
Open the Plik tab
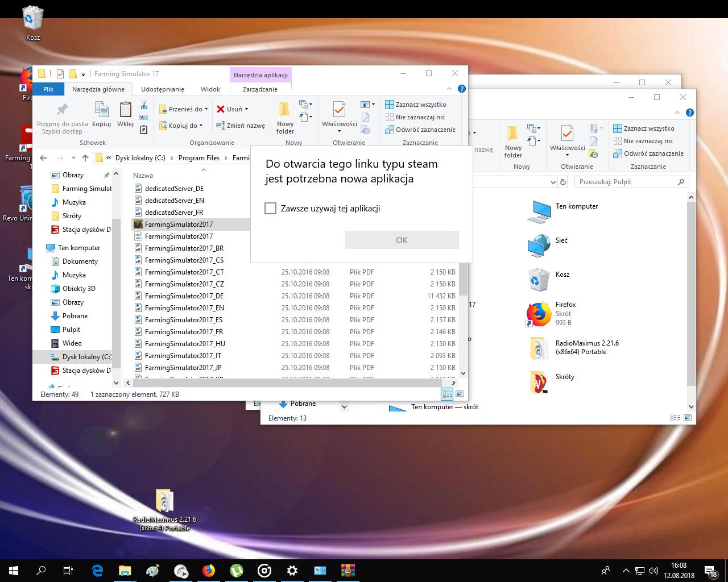[x=48, y=89]
